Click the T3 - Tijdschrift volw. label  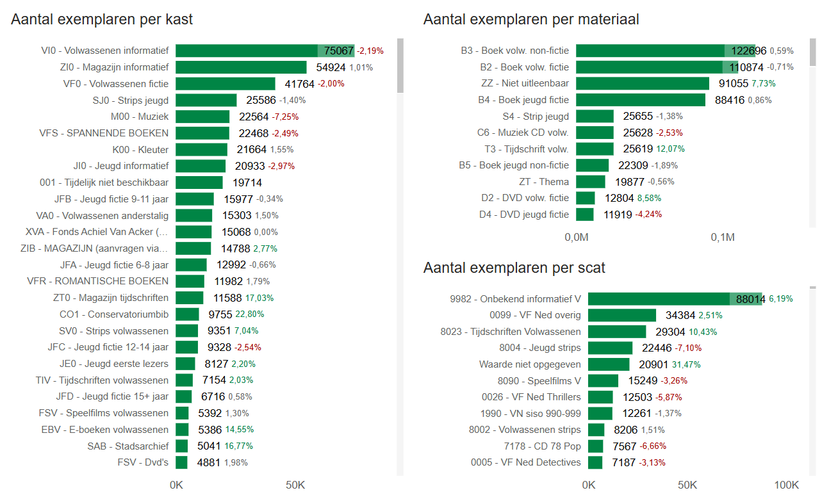point(526,149)
